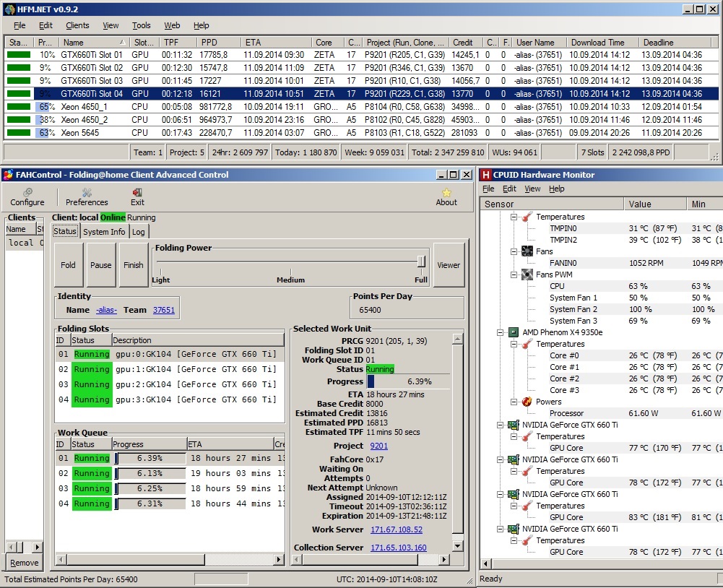Select GTX660Ti Slot 03 row in HFM.NET
723x588 pixels.
pos(361,81)
